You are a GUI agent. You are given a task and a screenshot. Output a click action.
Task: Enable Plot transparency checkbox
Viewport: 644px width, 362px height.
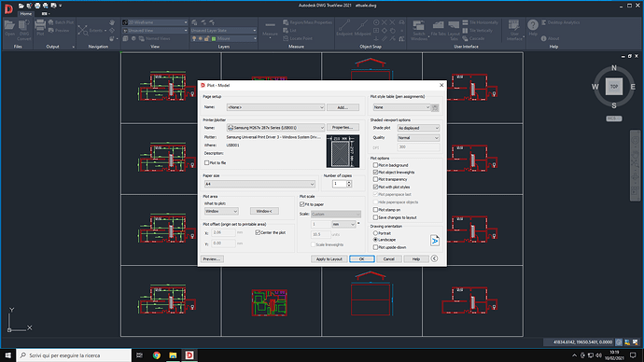pos(375,179)
